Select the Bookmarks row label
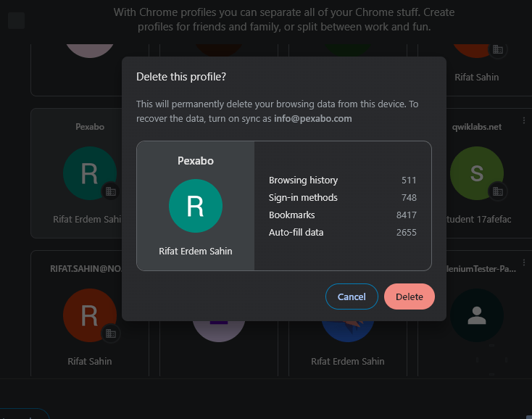This screenshot has width=532, height=419. (x=292, y=215)
